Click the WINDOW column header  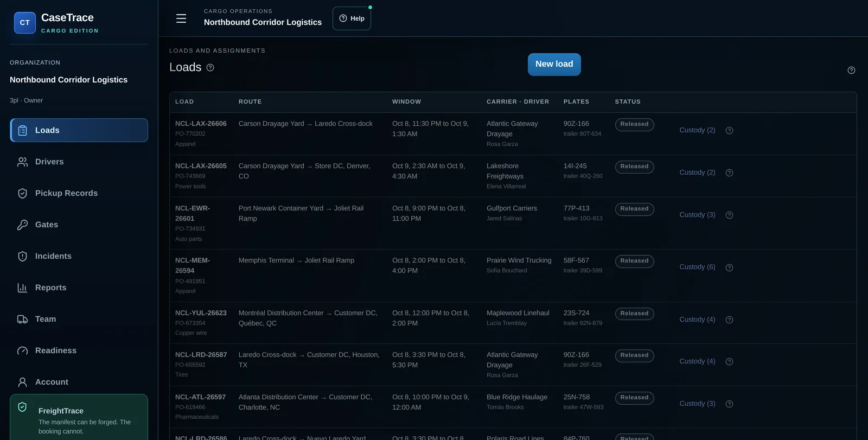(x=406, y=102)
